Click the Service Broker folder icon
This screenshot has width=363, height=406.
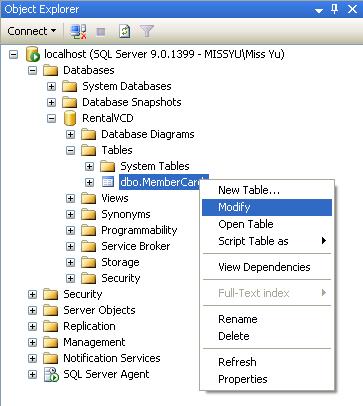click(89, 246)
